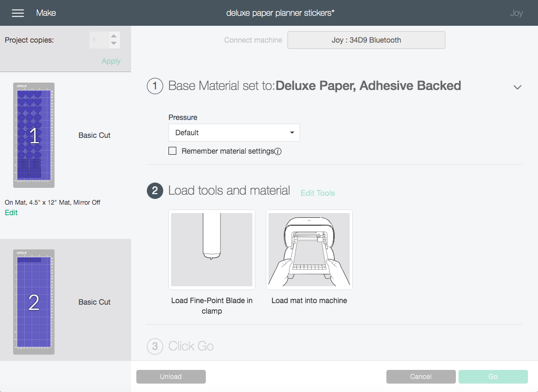Image resolution: width=538 pixels, height=392 pixels.
Task: Click the Load Fine-Point Blade image
Action: point(212,250)
